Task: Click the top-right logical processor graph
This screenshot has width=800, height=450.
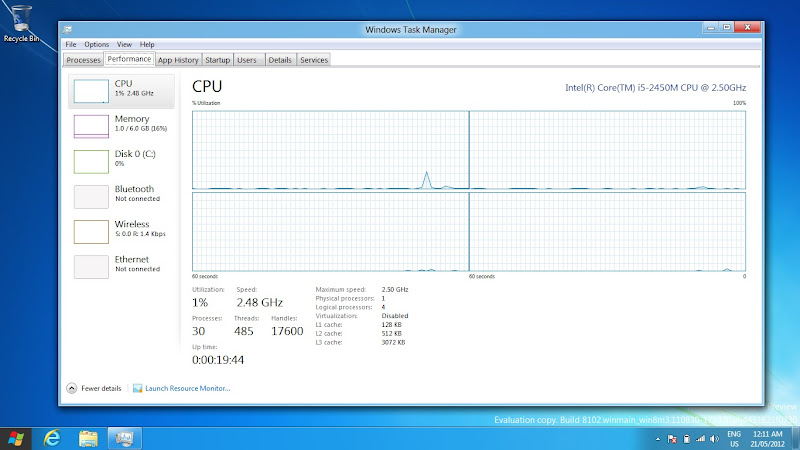Action: 607,150
